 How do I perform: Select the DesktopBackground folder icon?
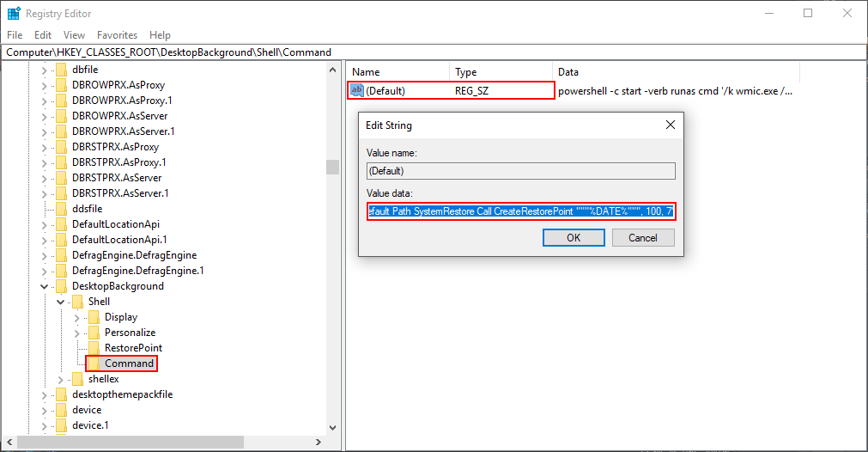click(62, 286)
